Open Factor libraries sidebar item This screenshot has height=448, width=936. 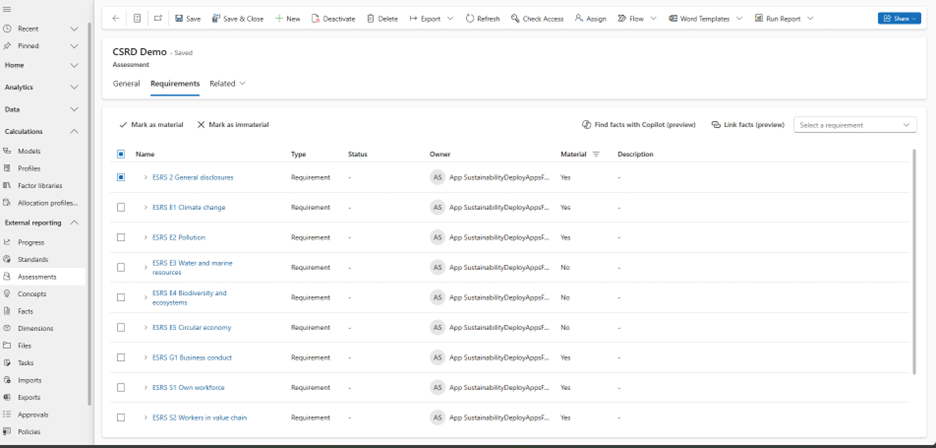coord(42,186)
